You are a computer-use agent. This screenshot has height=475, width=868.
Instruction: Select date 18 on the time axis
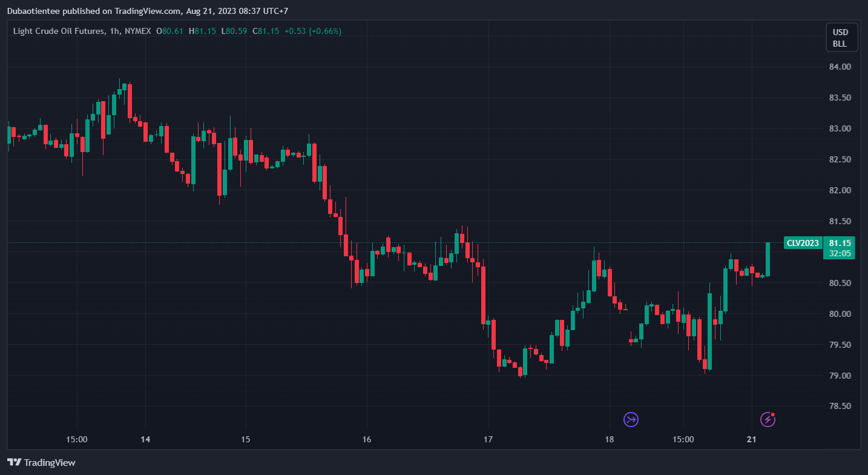point(610,439)
